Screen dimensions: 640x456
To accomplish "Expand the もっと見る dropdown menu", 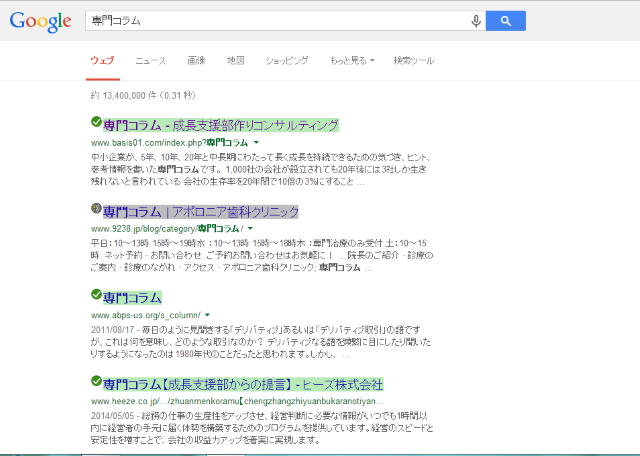I will click(352, 60).
